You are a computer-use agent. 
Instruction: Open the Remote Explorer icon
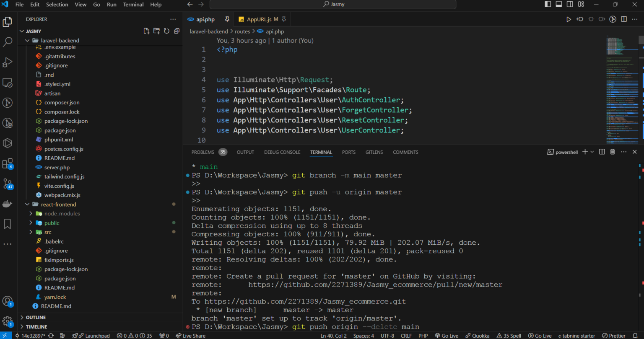point(8,83)
